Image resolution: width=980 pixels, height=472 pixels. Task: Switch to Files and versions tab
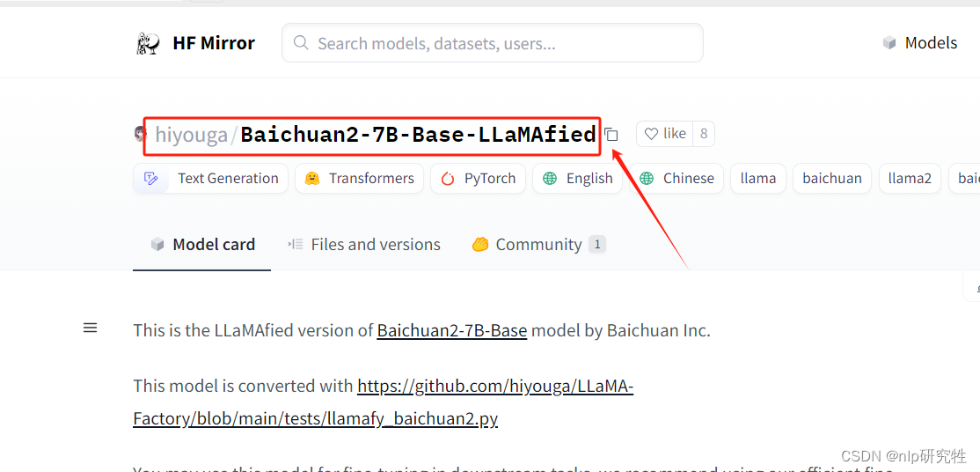pyautogui.click(x=363, y=244)
